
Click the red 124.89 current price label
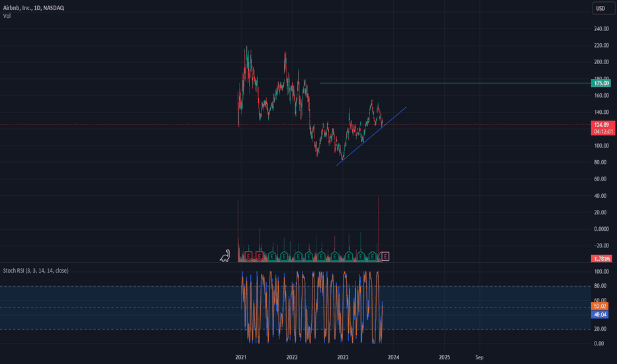tap(602, 124)
